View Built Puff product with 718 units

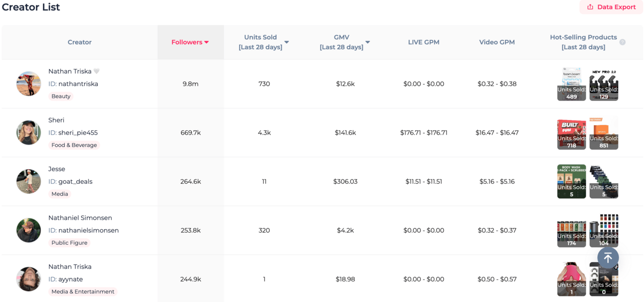coord(571,134)
